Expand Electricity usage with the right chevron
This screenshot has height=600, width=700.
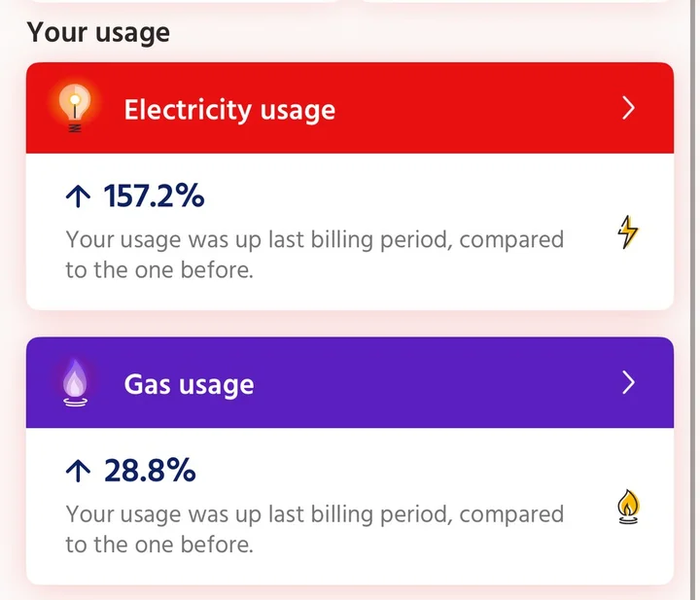pos(628,108)
